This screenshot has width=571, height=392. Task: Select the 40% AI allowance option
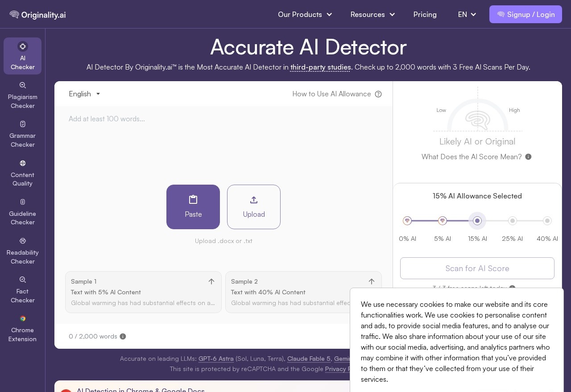pos(547,221)
